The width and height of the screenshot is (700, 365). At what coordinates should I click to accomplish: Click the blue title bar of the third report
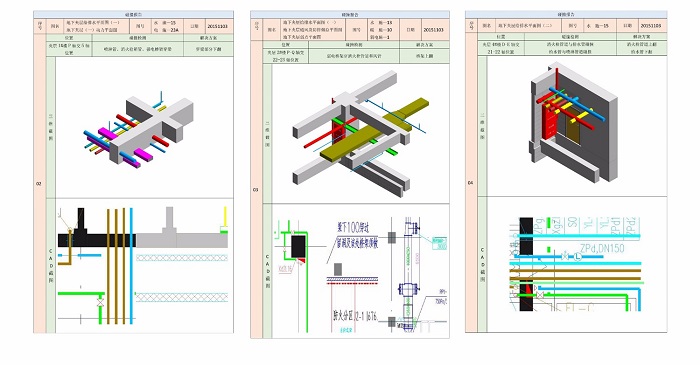[566, 14]
